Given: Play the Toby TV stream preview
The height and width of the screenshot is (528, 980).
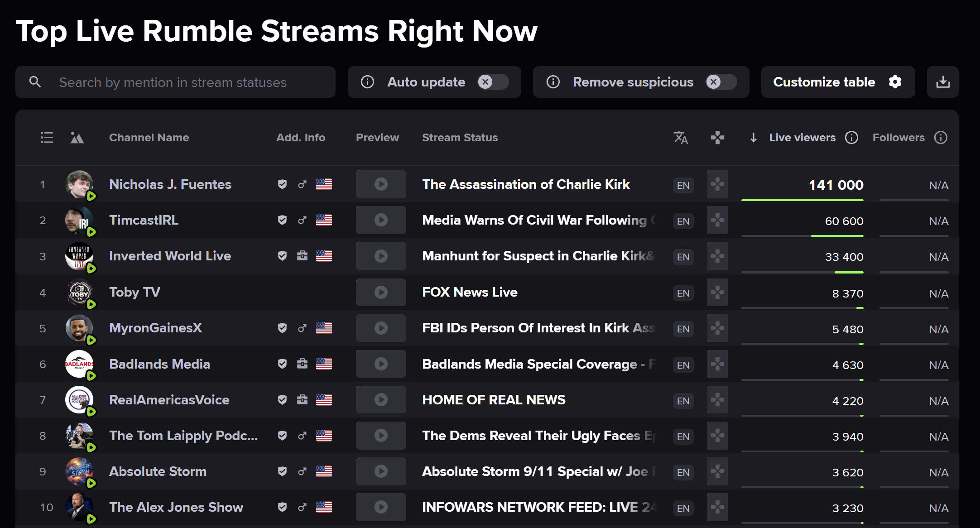Looking at the screenshot, I should point(381,293).
